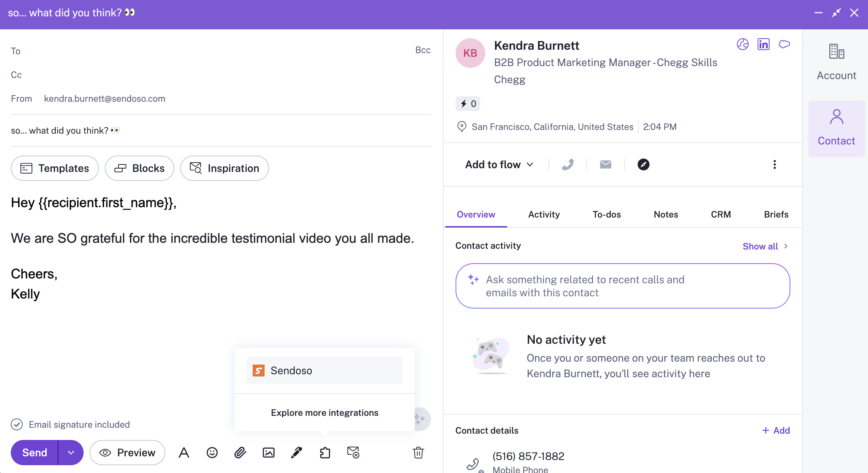The height and width of the screenshot is (473, 868).
Task: Toggle the email tracking envelope icon
Action: pyautogui.click(x=353, y=453)
